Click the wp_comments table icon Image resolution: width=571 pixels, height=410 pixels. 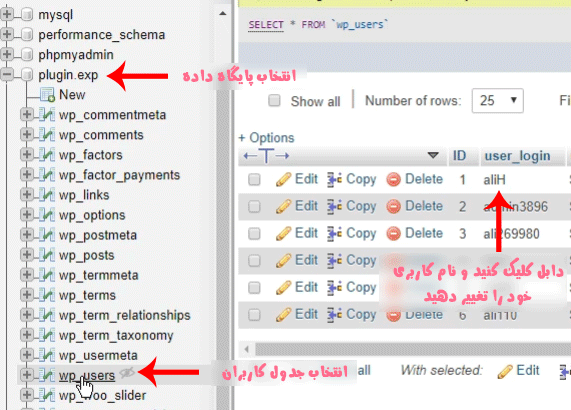pos(47,135)
